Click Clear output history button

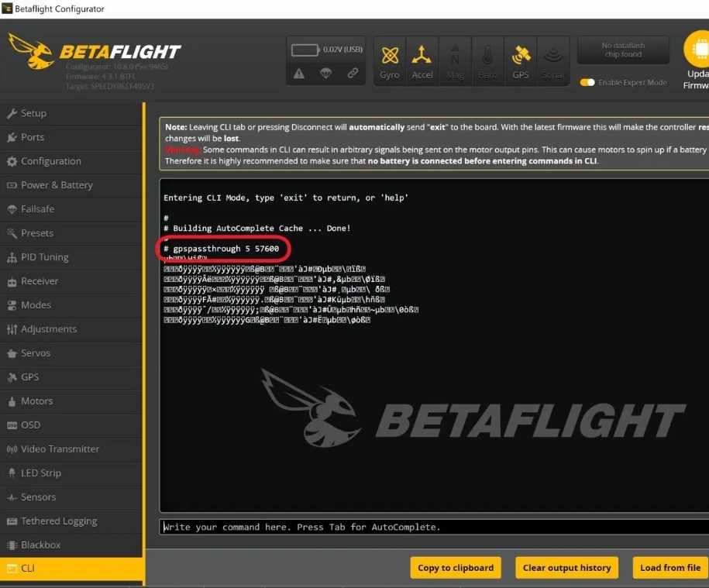click(567, 568)
